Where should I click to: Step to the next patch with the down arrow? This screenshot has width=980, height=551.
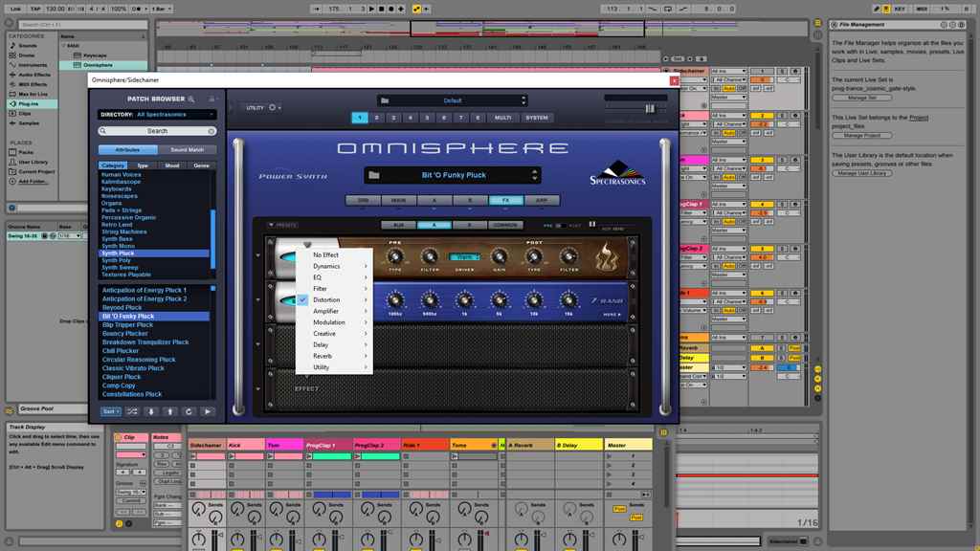[x=151, y=411]
